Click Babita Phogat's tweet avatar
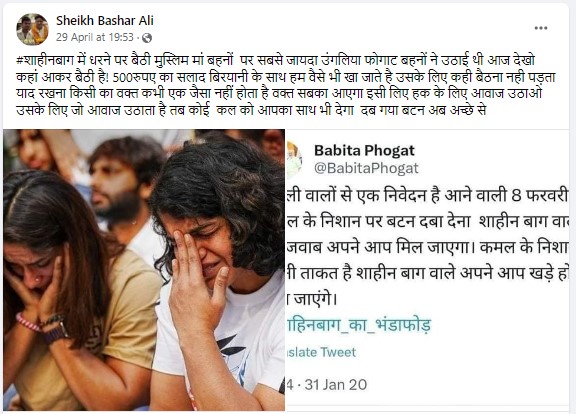The width and height of the screenshot is (576, 414). click(x=294, y=160)
